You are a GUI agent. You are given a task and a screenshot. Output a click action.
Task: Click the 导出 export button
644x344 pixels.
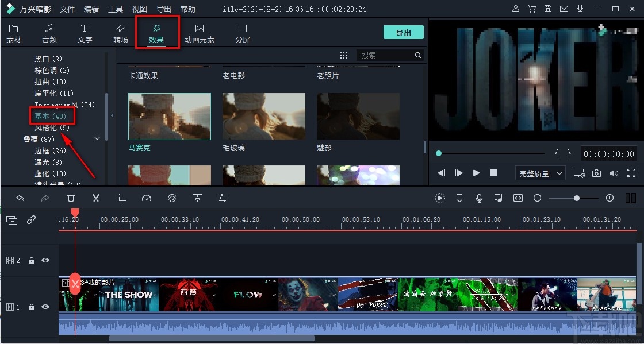tap(403, 32)
